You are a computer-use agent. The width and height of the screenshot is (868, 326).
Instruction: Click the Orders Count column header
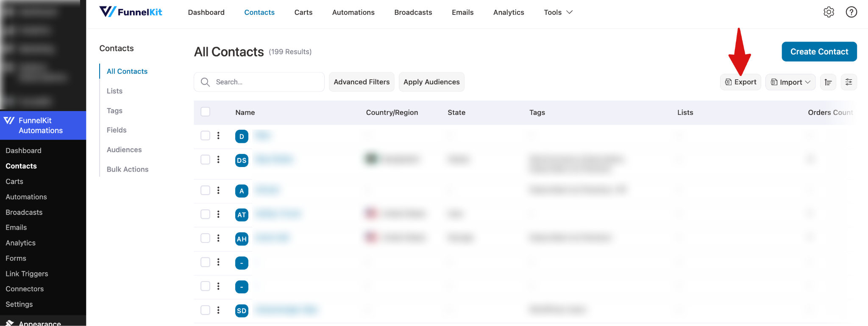830,112
